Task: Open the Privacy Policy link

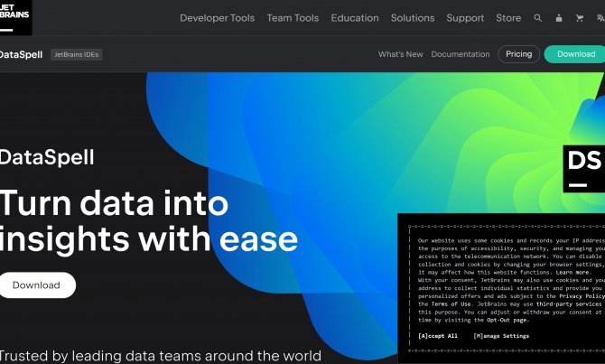Action: pyautogui.click(x=582, y=296)
